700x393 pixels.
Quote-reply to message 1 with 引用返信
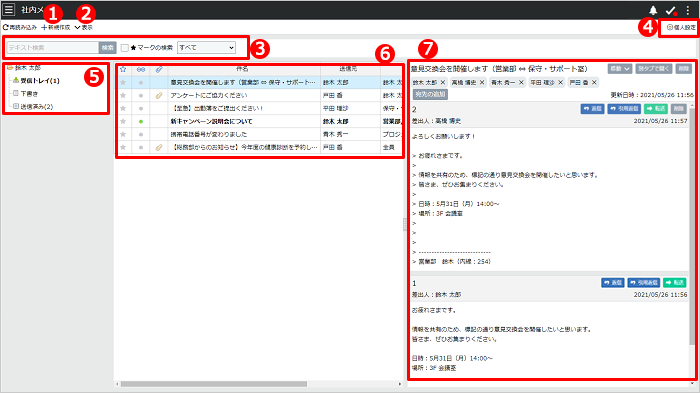[x=644, y=283]
